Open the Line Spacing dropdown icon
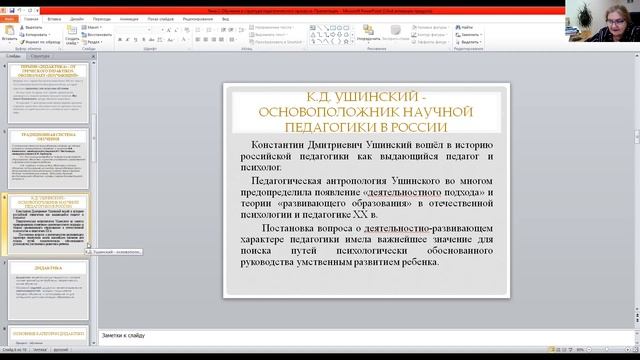The image size is (640, 360). click(x=241, y=30)
